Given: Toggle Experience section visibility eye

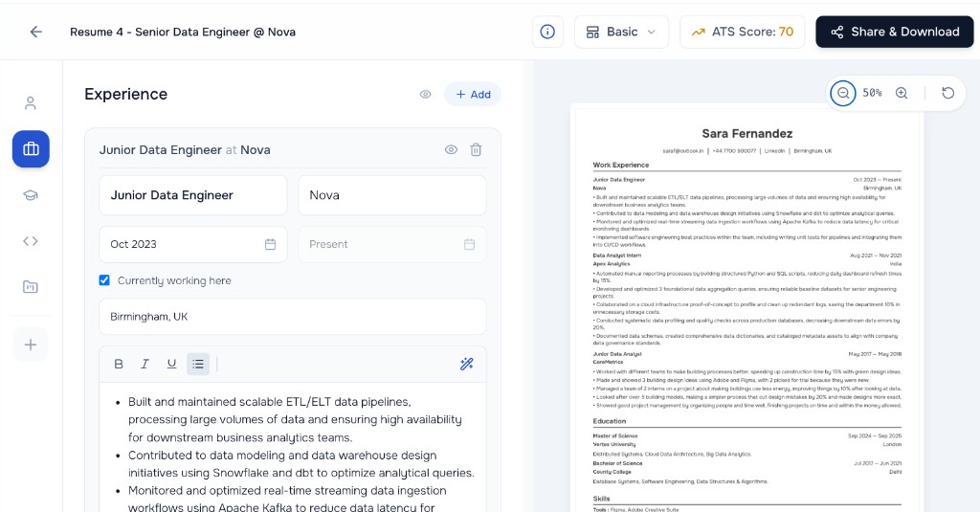Looking at the screenshot, I should [x=426, y=95].
